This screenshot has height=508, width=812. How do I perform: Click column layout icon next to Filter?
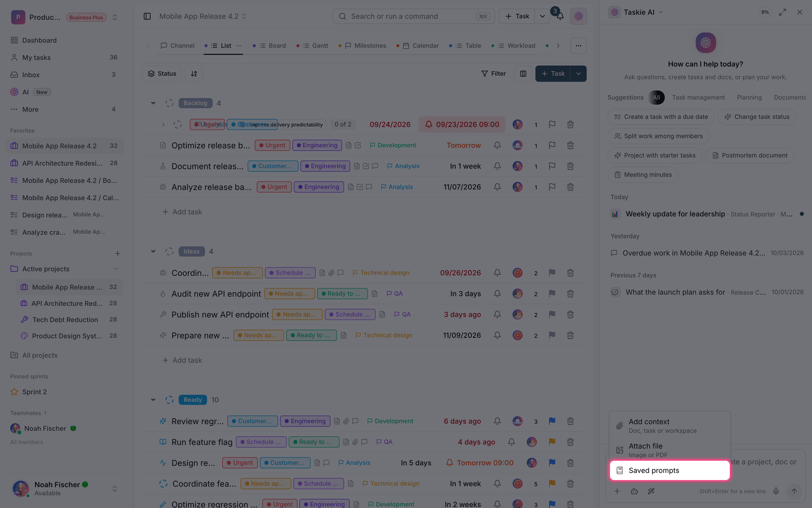pos(523,74)
